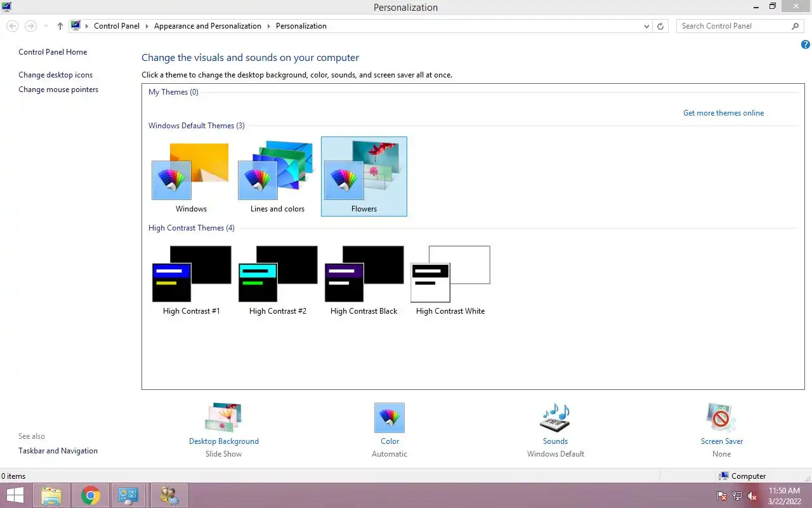Choose the Flowers theme
Viewport: 812px width, 508px height.
click(x=364, y=177)
